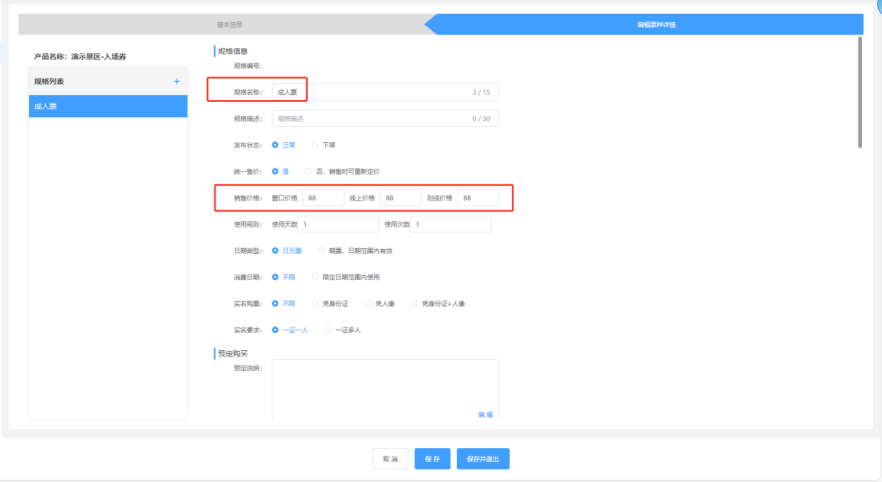
Task: Select 期票 date type radio
Action: click(321, 250)
